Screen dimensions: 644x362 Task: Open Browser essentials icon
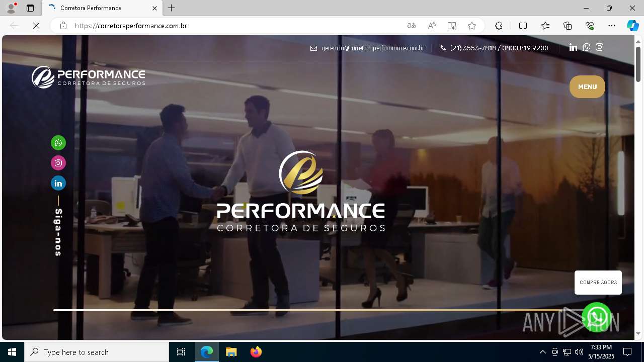pyautogui.click(x=590, y=26)
